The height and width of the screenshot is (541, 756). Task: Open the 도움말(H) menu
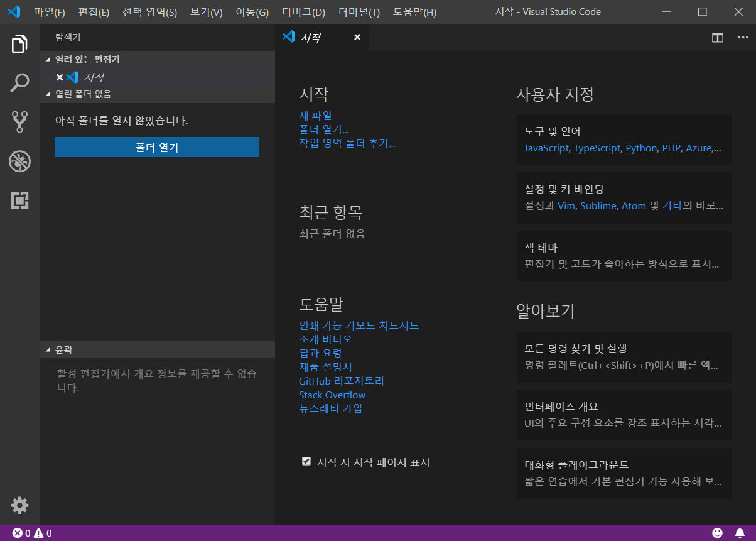[x=414, y=12]
